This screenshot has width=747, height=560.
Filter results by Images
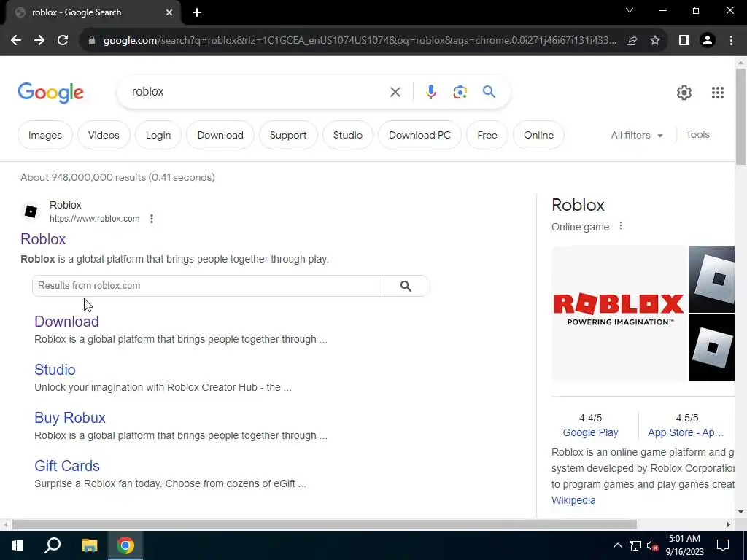click(x=45, y=135)
